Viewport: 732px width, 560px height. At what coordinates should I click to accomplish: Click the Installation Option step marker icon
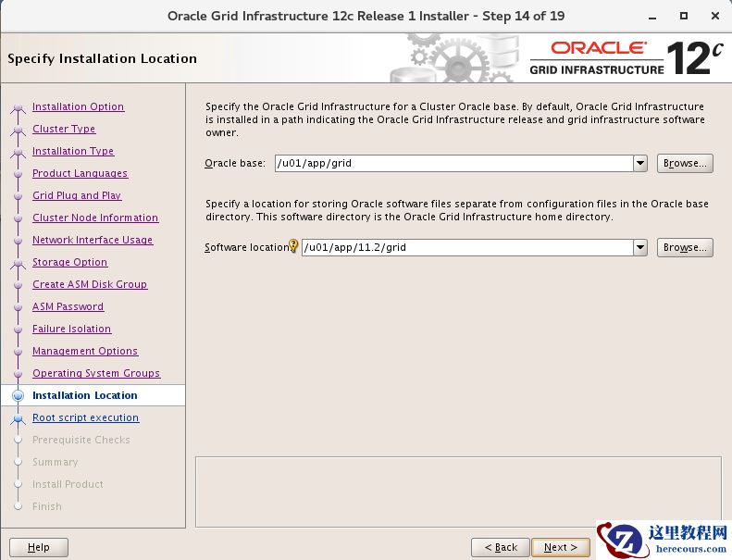pyautogui.click(x=18, y=108)
